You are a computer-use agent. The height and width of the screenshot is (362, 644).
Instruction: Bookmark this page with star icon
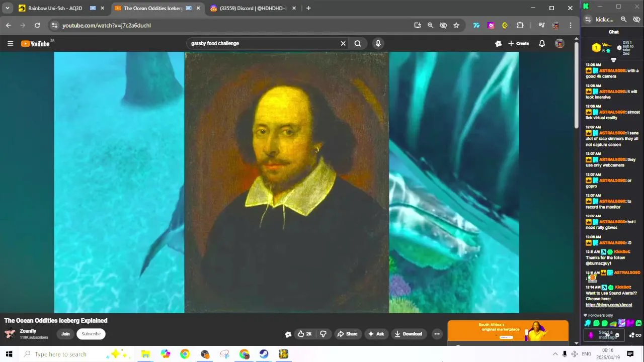(456, 25)
